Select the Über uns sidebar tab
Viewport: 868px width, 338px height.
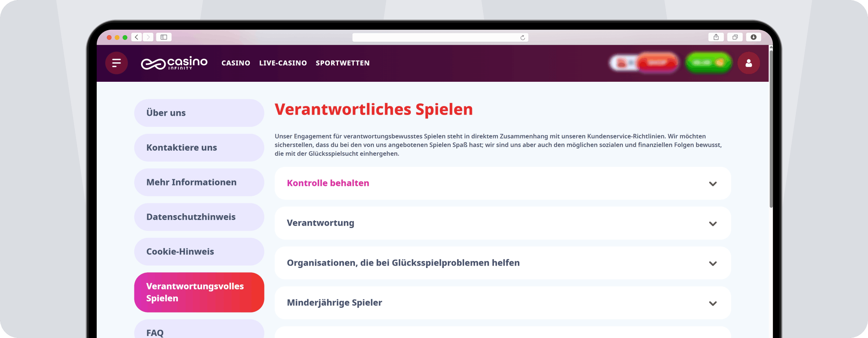click(x=199, y=113)
